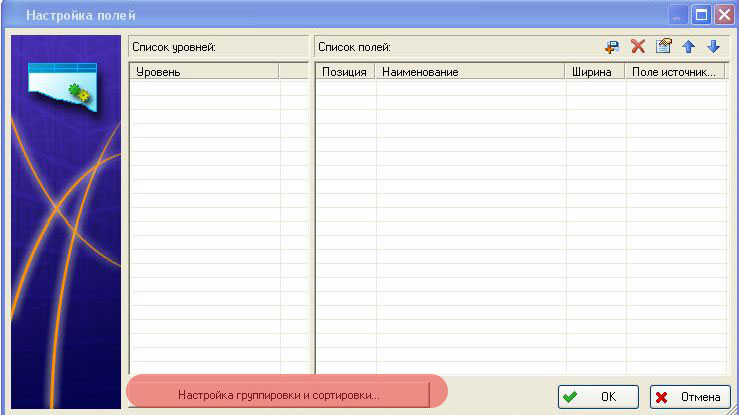Click the Наименование column header
Viewport: 739px width, 415px height.
[469, 72]
